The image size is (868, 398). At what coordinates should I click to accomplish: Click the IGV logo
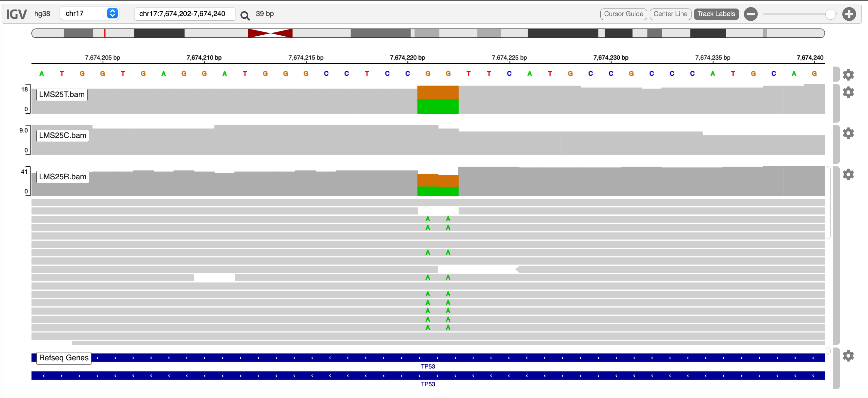(x=16, y=14)
